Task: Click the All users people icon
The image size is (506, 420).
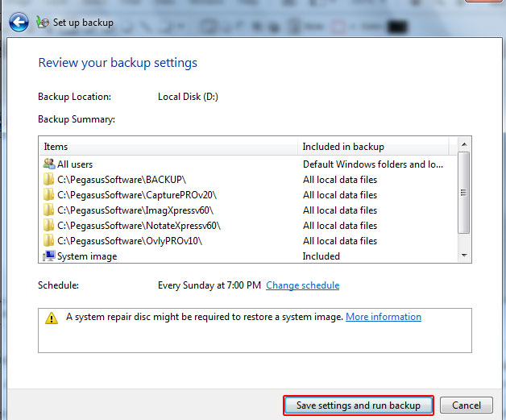Action: click(x=48, y=164)
